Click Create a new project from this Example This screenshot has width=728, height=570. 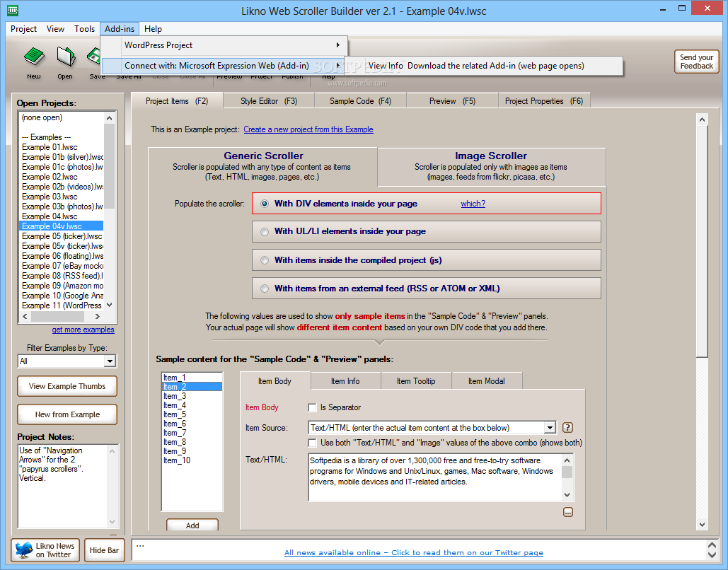[x=308, y=129]
